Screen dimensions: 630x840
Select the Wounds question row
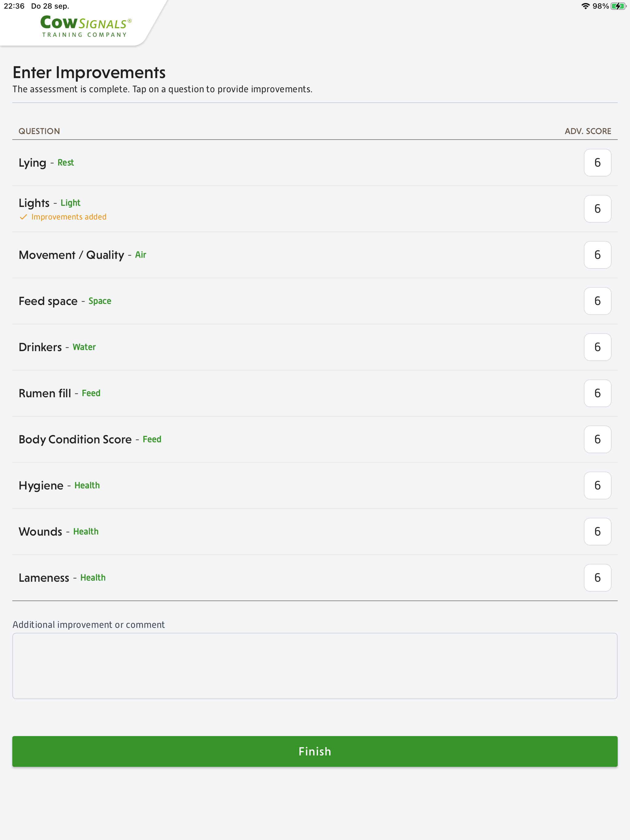coord(315,532)
